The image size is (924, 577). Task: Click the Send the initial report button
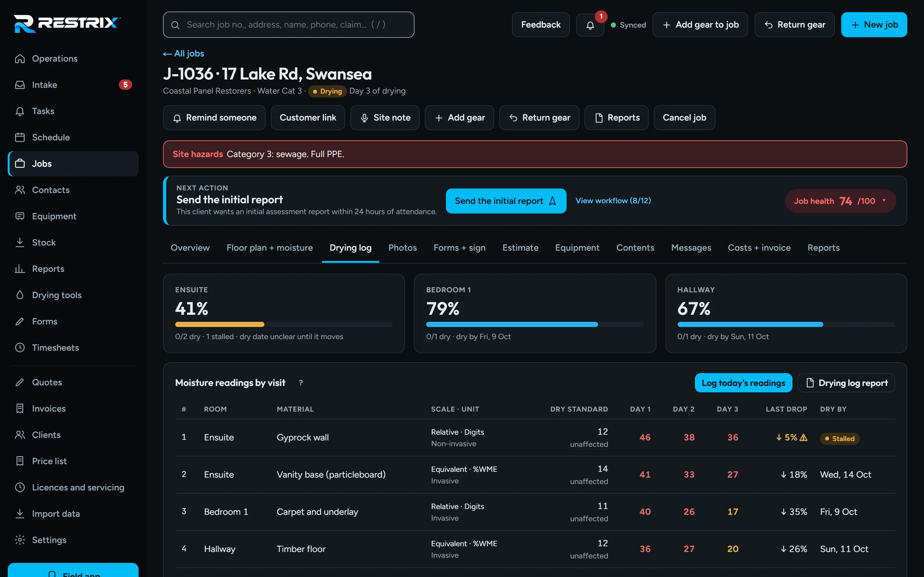point(506,201)
